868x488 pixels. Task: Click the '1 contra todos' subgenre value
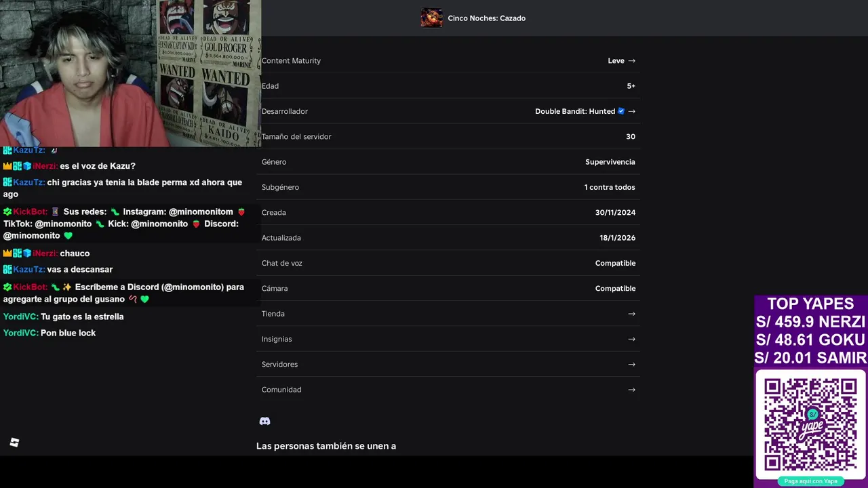pyautogui.click(x=610, y=187)
